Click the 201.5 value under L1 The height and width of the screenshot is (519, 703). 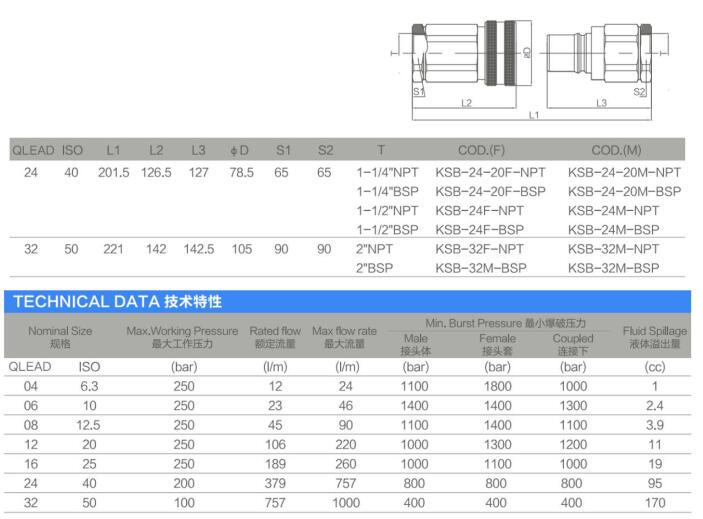click(x=113, y=171)
